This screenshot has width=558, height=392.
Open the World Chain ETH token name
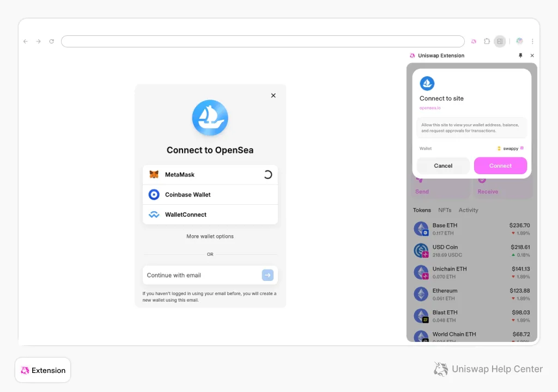[454, 334]
